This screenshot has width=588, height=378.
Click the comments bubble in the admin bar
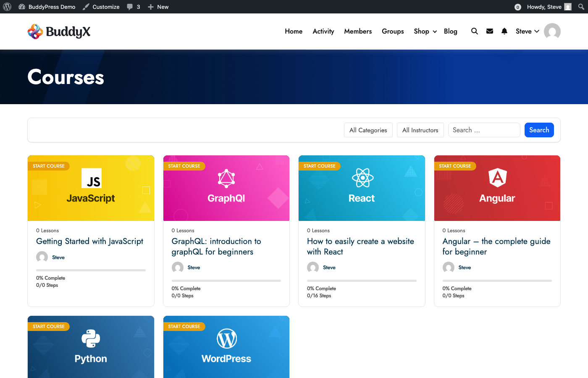(129, 6)
